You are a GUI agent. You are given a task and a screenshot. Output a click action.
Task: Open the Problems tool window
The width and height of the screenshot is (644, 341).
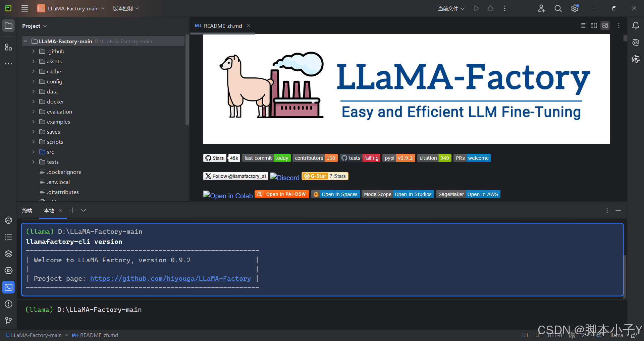[9, 304]
